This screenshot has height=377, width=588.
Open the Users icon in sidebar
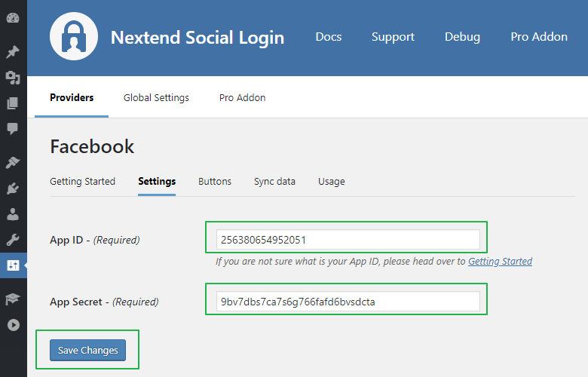point(13,214)
